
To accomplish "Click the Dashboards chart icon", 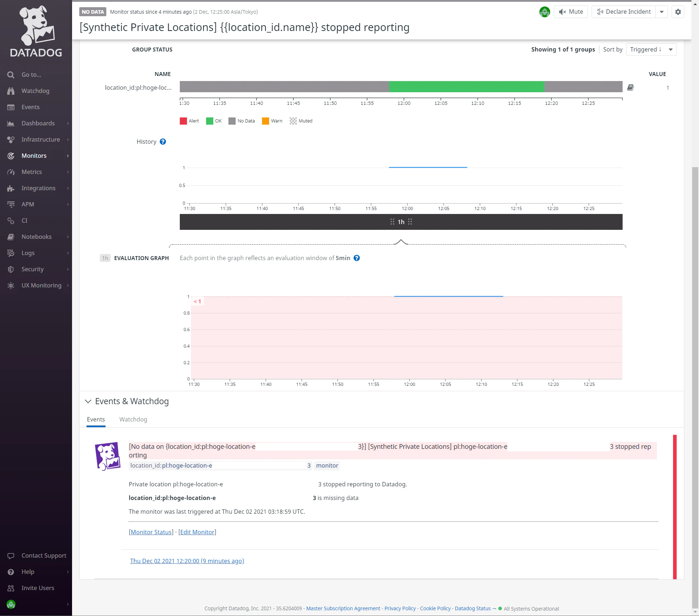I will 11,124.
